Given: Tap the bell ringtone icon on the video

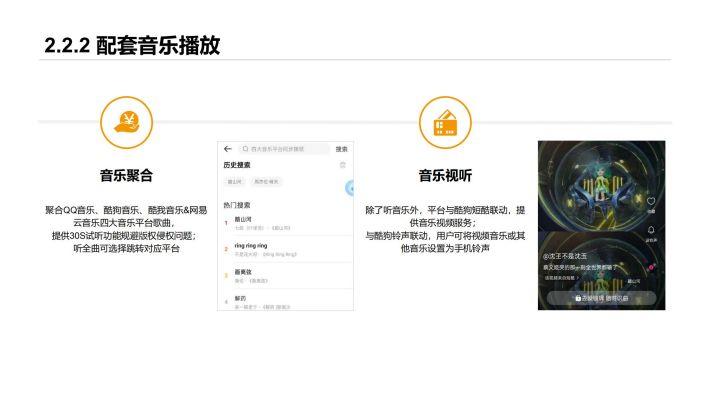Looking at the screenshot, I should point(651,230).
